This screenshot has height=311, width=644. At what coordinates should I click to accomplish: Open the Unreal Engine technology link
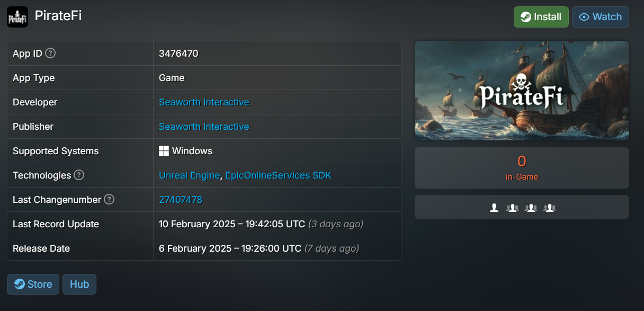(189, 175)
